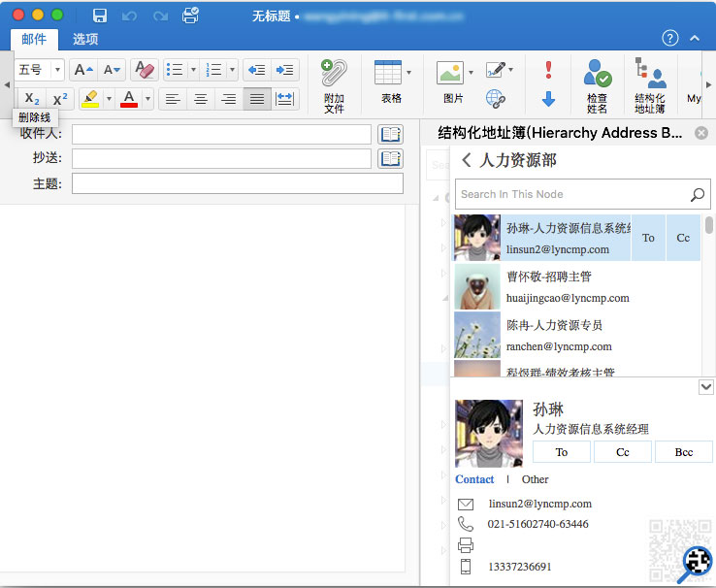The height and width of the screenshot is (588, 716).
Task: Click the Bcc button in contact details
Action: [x=684, y=452]
